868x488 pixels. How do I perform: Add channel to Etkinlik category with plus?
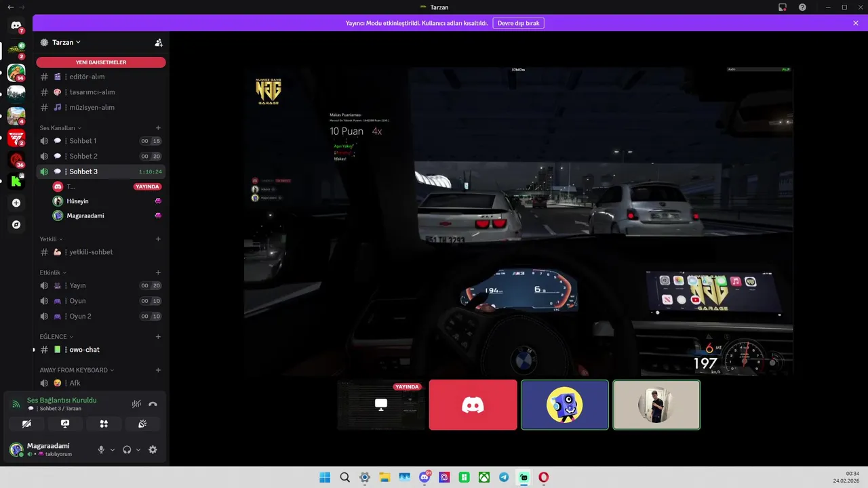[158, 272]
